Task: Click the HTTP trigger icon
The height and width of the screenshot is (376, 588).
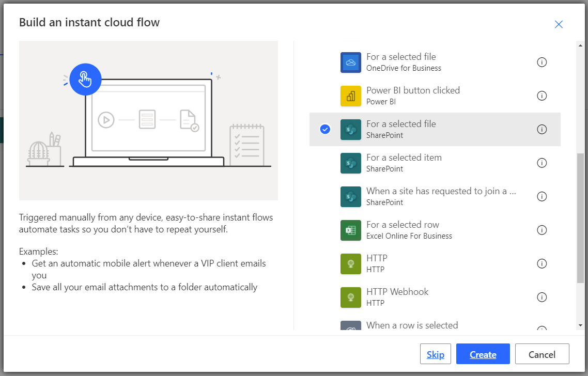Action: [351, 263]
